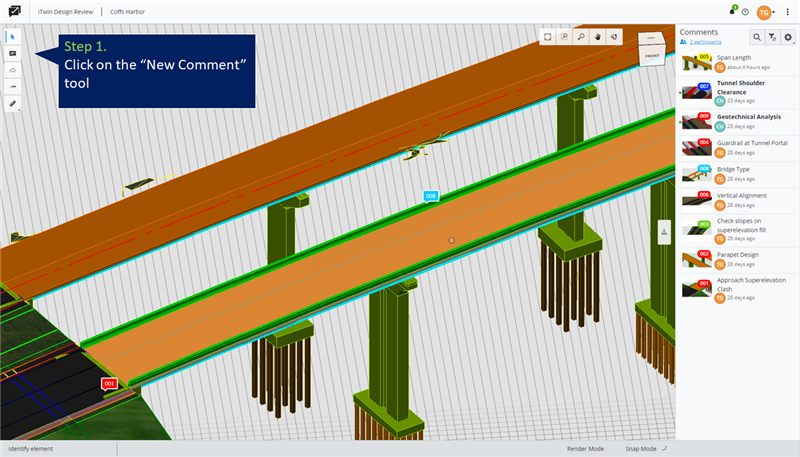The width and height of the screenshot is (800, 457).
Task: Expand the TG user account menu
Action: pos(766,12)
